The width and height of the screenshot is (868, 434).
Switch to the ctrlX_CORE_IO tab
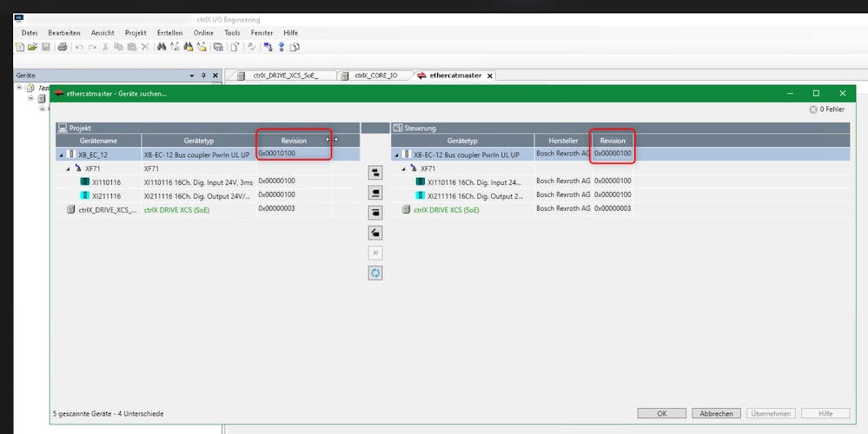375,76
